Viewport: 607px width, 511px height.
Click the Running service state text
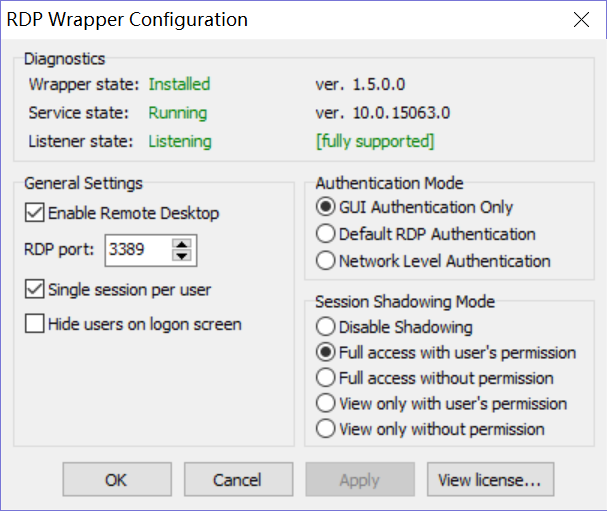(178, 113)
